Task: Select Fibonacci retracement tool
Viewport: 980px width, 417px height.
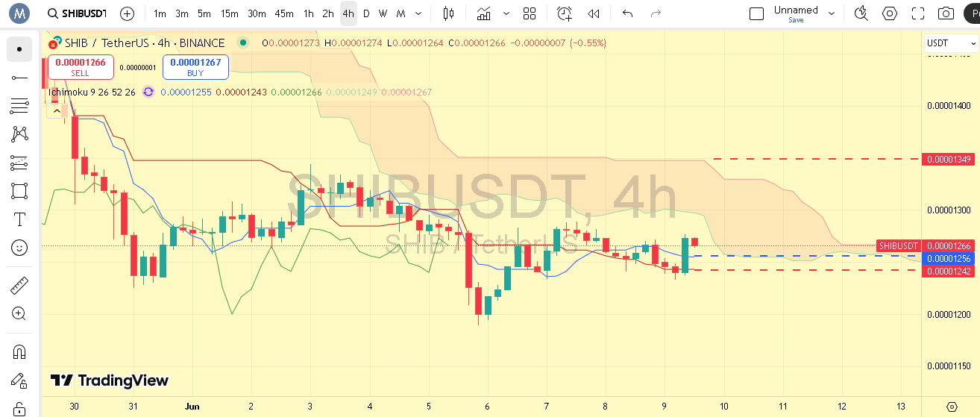Action: pyautogui.click(x=19, y=106)
